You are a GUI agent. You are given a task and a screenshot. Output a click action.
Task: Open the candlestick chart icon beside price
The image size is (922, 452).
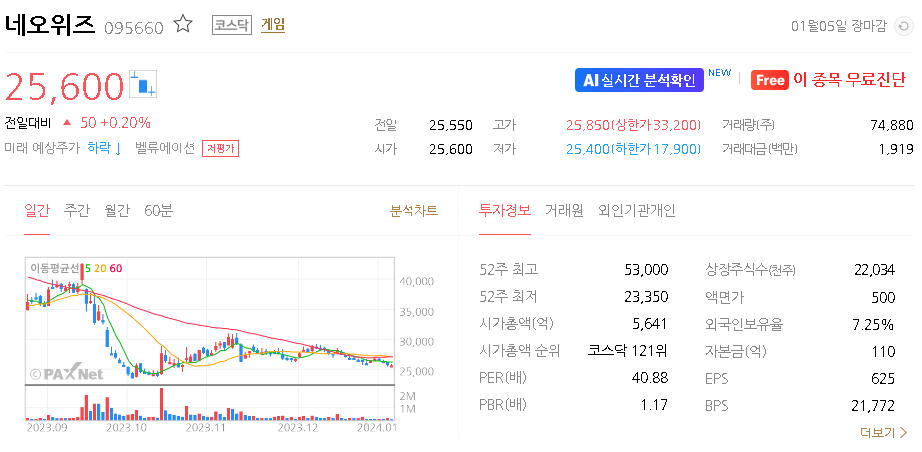point(143,83)
